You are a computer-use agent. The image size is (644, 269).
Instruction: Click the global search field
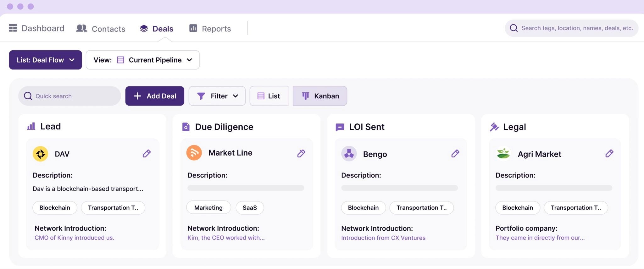point(571,28)
